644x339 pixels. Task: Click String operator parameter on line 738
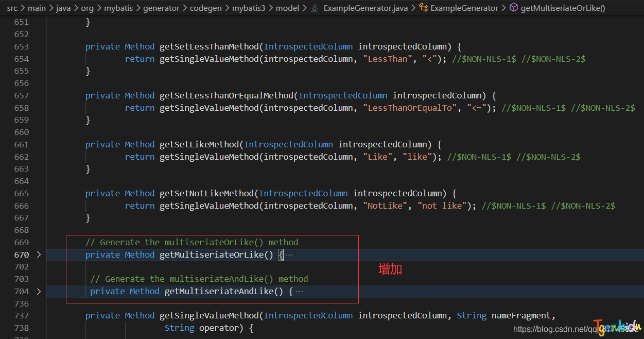204,328
